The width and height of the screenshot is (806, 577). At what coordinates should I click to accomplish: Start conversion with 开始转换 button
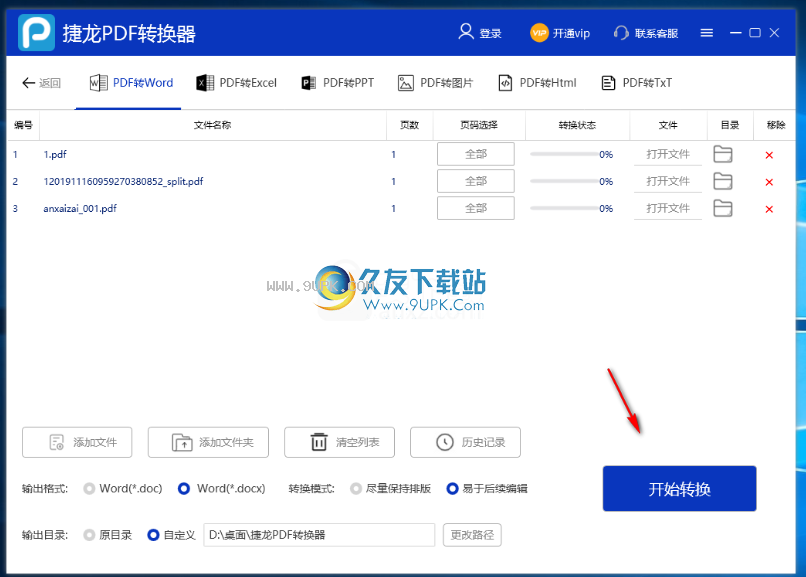[x=680, y=489]
